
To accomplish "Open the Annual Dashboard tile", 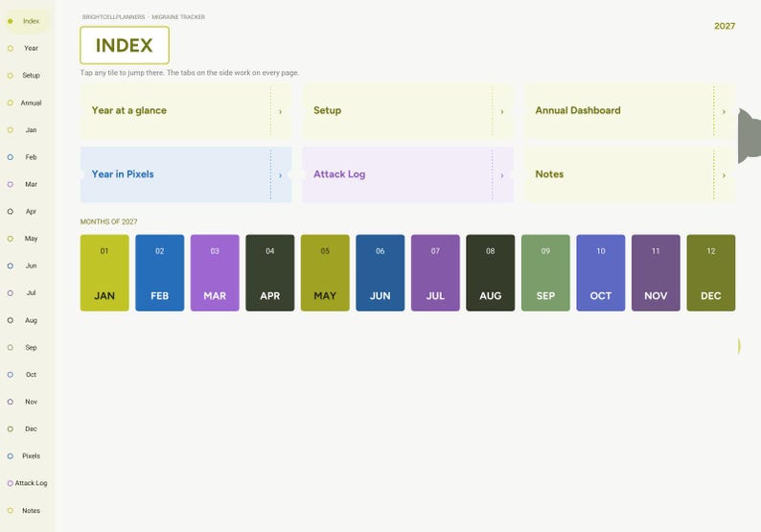I will point(630,111).
